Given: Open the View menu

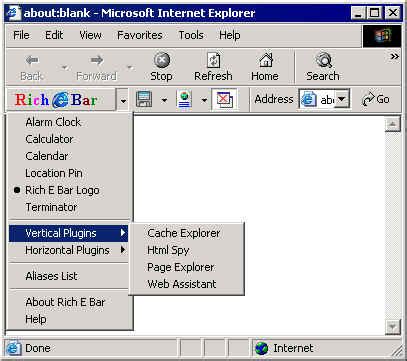Looking at the screenshot, I should click(90, 35).
